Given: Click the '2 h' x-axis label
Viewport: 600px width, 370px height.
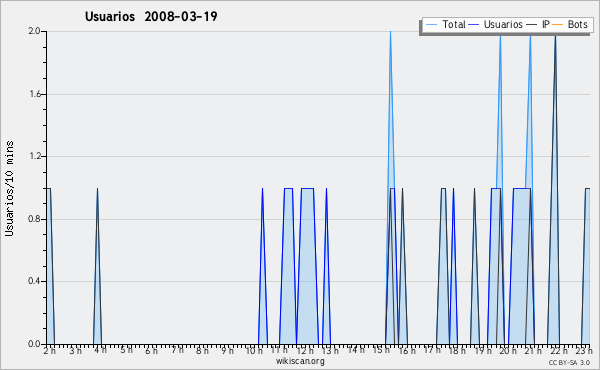Looking at the screenshot, I should point(50,350).
